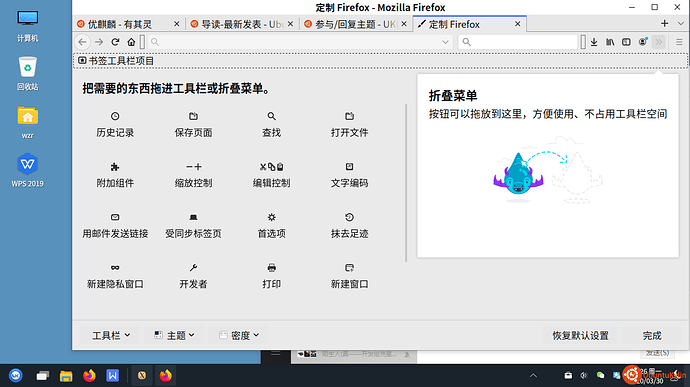
Task: Switch to the 优麒麟 - 有其灵 tab
Action: point(128,24)
